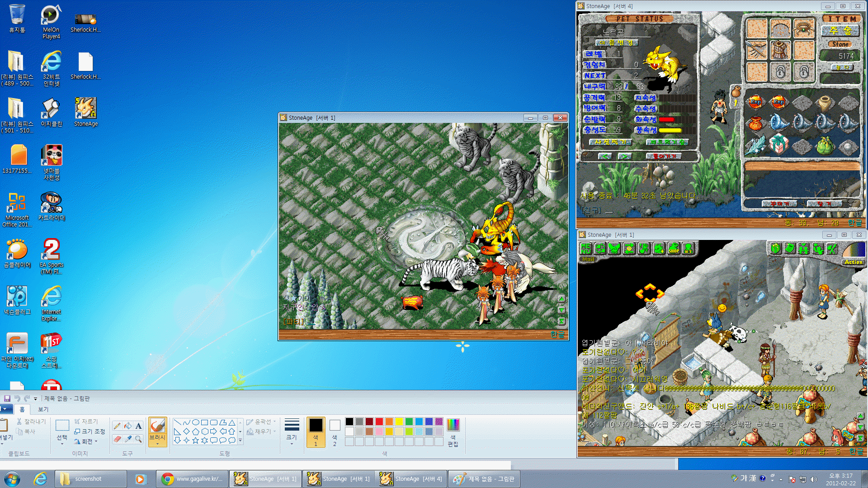Viewport: 868px width, 488px height.
Task: Select the red pouch inventory item
Action: tap(755, 123)
